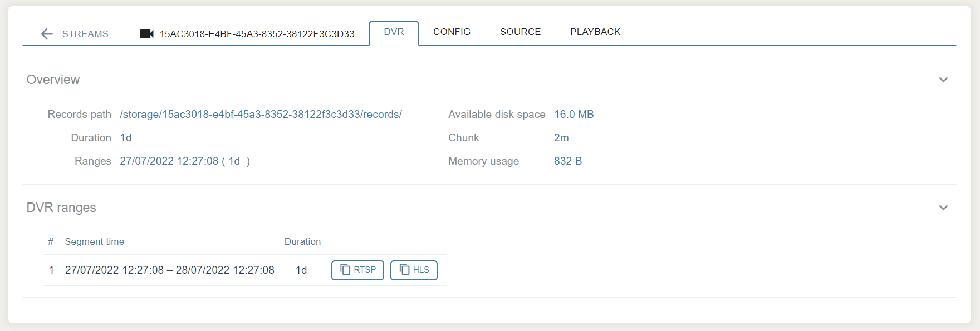The width and height of the screenshot is (980, 331).
Task: Click the Memory usage value 832 B
Action: pyautogui.click(x=567, y=161)
